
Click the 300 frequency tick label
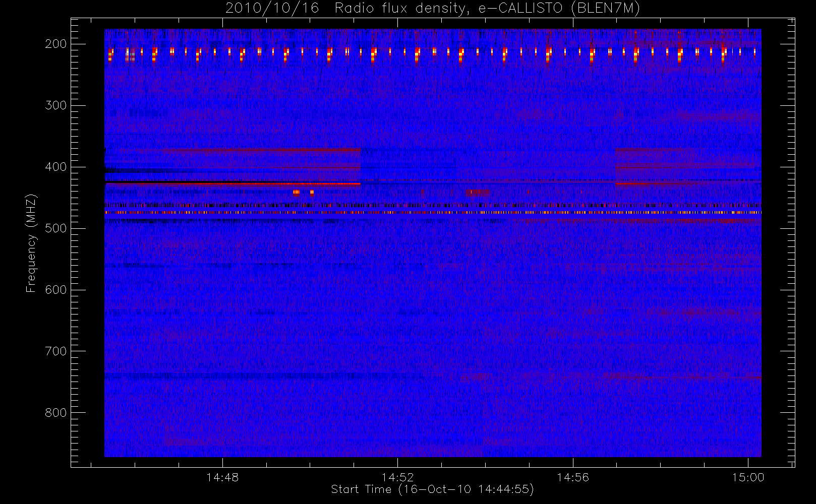tap(56, 105)
